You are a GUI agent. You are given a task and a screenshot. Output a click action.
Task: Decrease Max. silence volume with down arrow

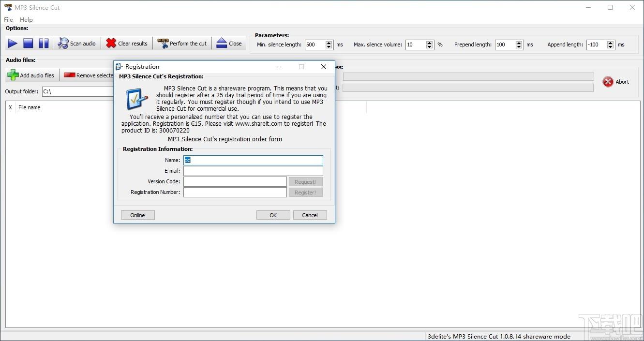(x=429, y=47)
